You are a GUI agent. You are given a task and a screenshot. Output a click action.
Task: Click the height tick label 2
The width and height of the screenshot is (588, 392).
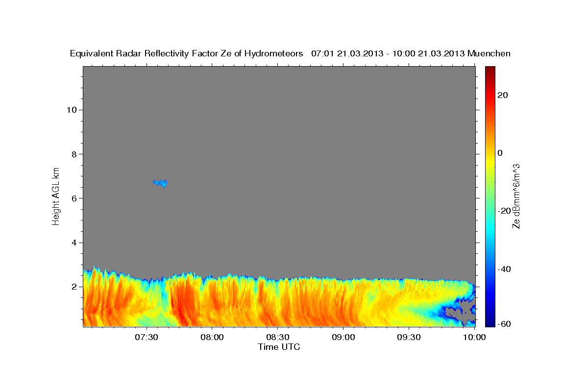[x=74, y=287]
